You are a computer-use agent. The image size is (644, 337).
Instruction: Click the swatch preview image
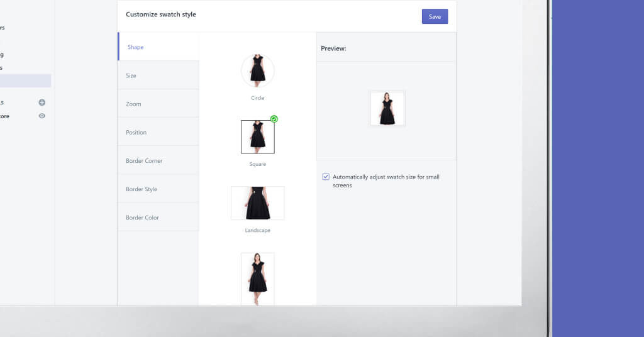[387, 109]
